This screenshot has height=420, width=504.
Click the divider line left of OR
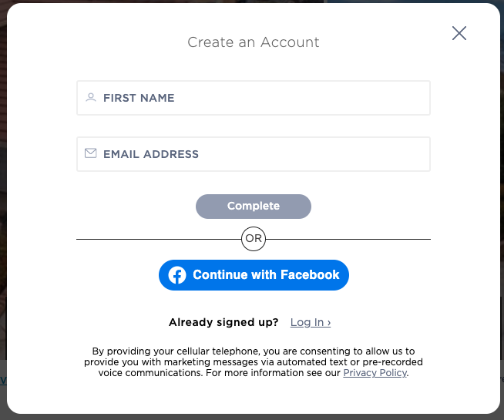(x=154, y=239)
